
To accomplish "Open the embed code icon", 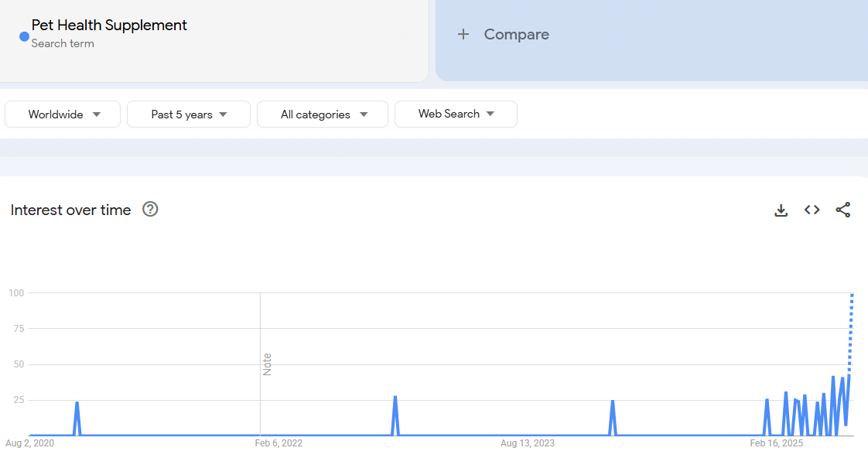I will click(x=812, y=210).
